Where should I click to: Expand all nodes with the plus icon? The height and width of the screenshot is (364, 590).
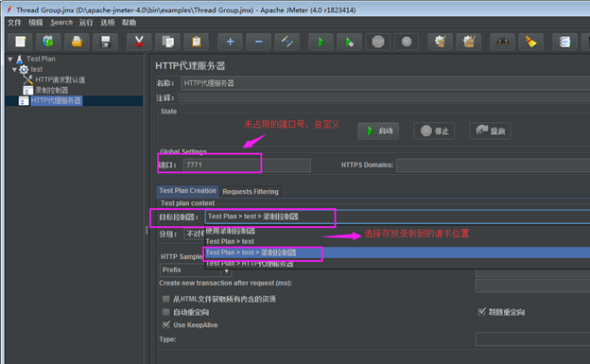[231, 42]
